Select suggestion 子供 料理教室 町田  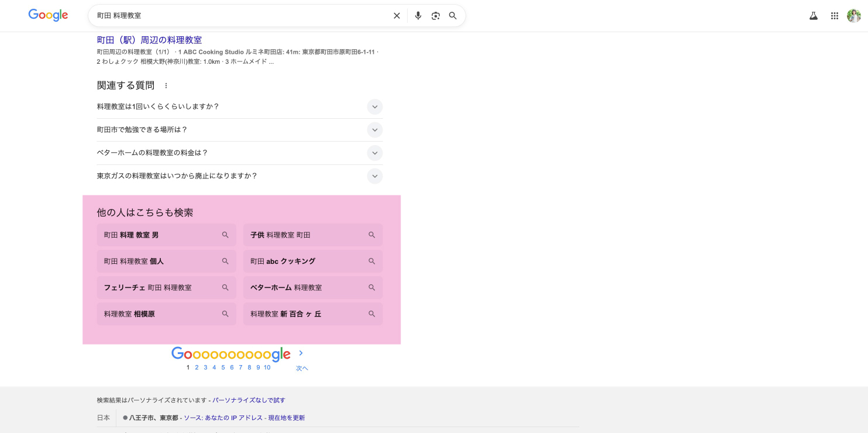click(312, 235)
